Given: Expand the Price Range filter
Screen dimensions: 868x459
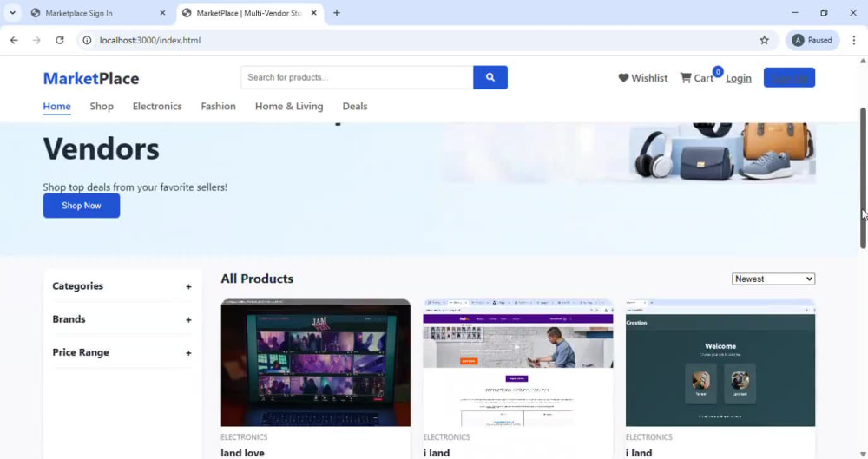Looking at the screenshot, I should click(x=122, y=352).
